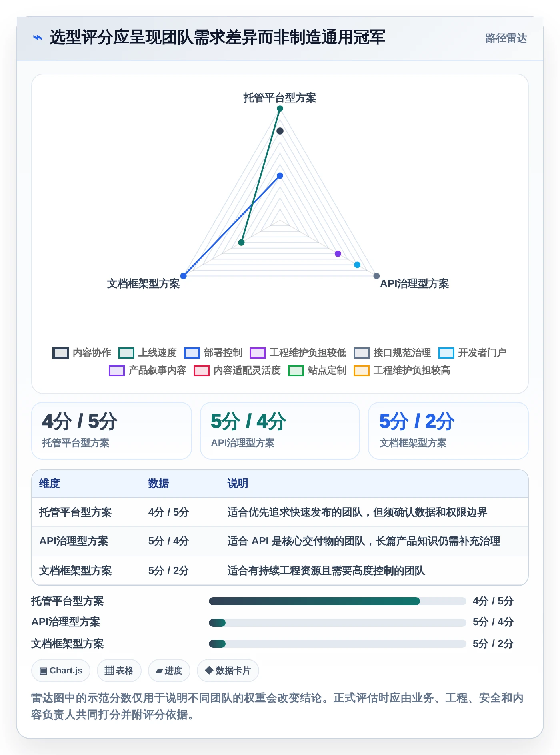
Task: Click the 文档框架型方案 progress bar
Action: [338, 643]
